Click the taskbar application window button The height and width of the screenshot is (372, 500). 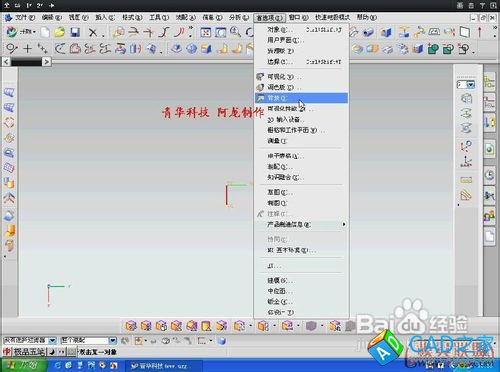(163, 366)
